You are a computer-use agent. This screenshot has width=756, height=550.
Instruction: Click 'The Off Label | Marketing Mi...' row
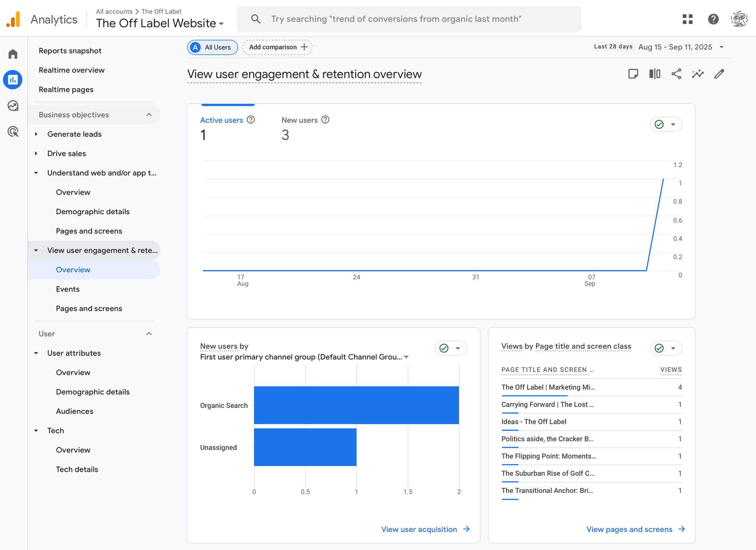pos(592,387)
